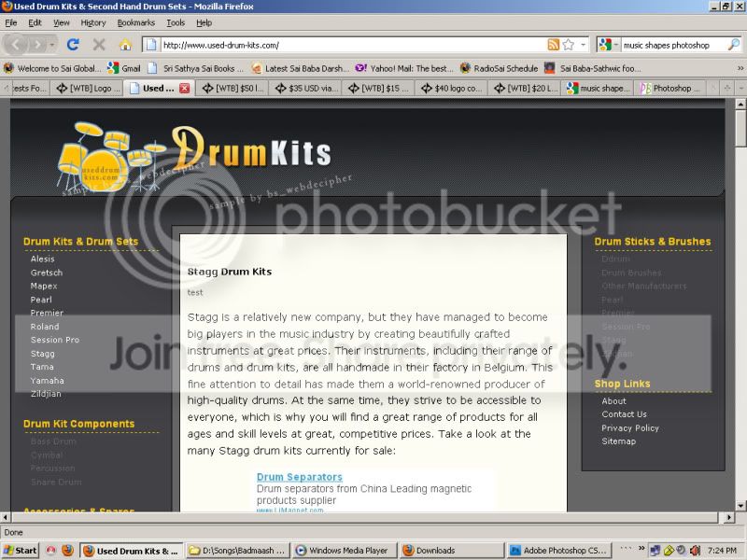Switch to the [WTB] $50 tab

click(233, 88)
